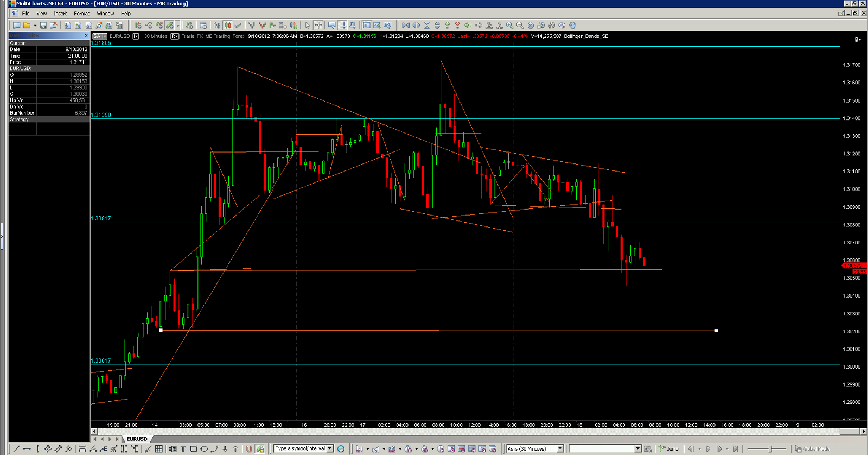Open the Window menu
The image size is (868, 455).
click(105, 14)
